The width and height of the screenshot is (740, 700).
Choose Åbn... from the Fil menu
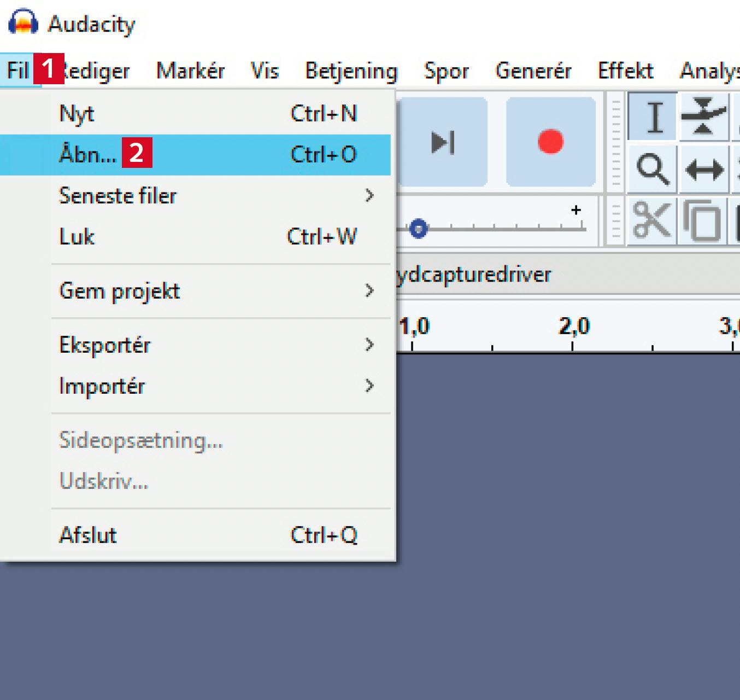[x=87, y=155]
